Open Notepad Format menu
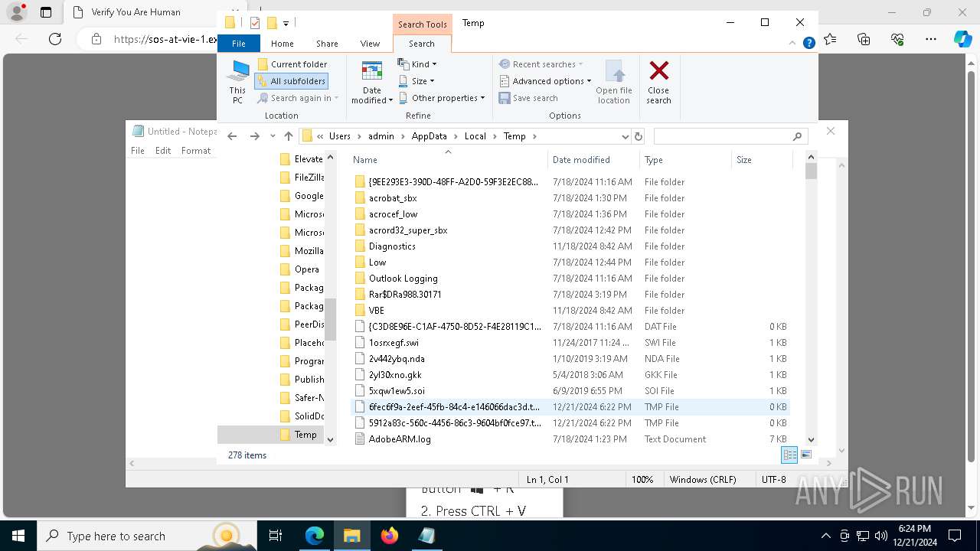The width and height of the screenshot is (980, 551). pyautogui.click(x=196, y=151)
